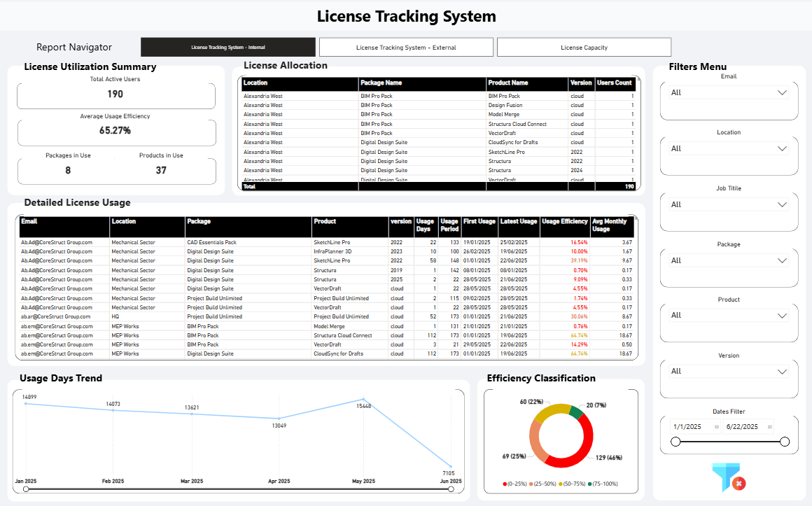This screenshot has height=506, width=812.
Task: Toggle the (75–100%) legend marker
Action: [x=590, y=484]
